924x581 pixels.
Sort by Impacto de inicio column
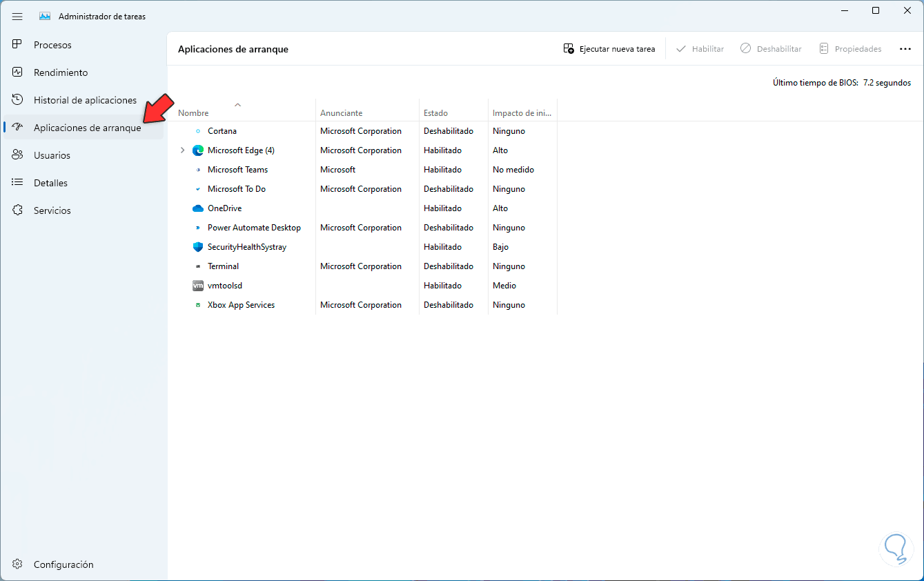click(522, 110)
